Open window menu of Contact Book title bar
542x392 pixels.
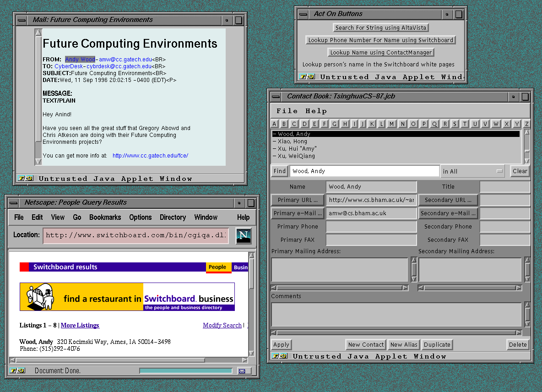[276, 97]
